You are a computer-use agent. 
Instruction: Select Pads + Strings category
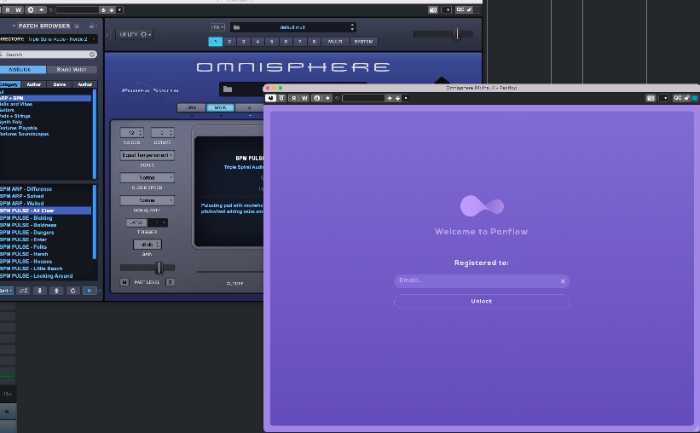click(x=46, y=116)
